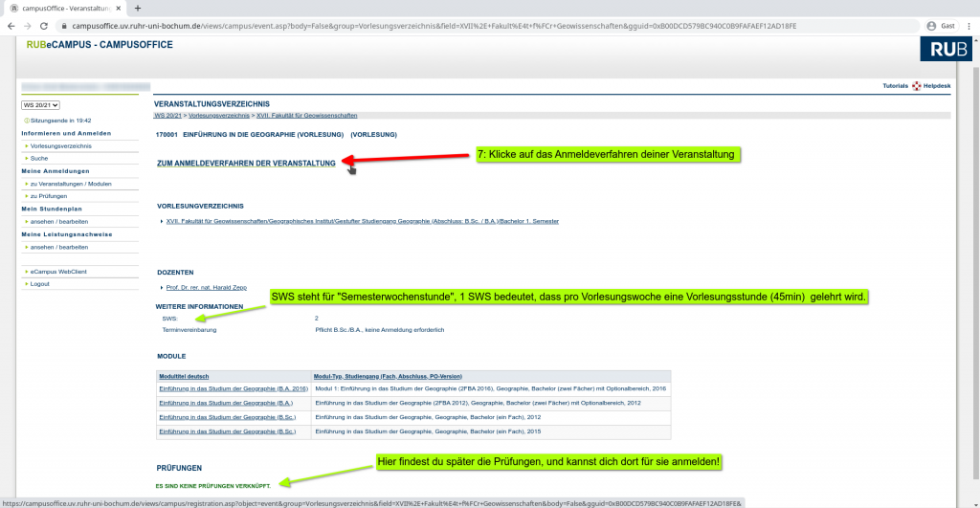Reload the page with the refresh icon

click(45, 26)
